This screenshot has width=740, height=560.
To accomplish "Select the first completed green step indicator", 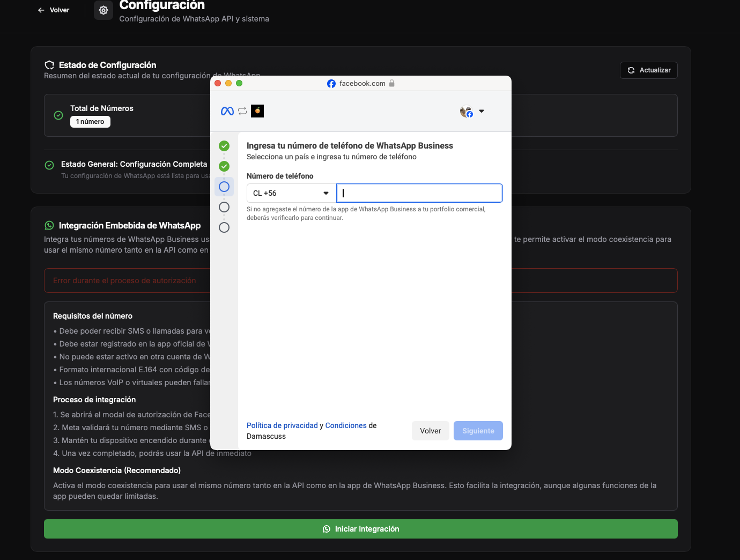I will [224, 145].
